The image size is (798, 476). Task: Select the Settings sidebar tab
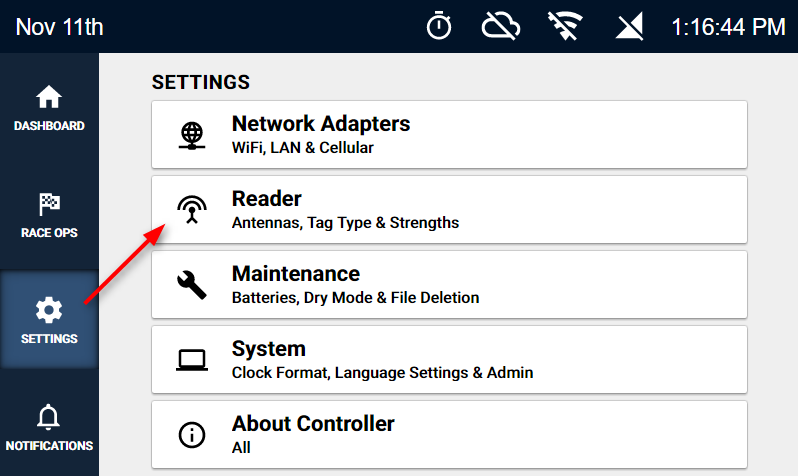(x=49, y=319)
